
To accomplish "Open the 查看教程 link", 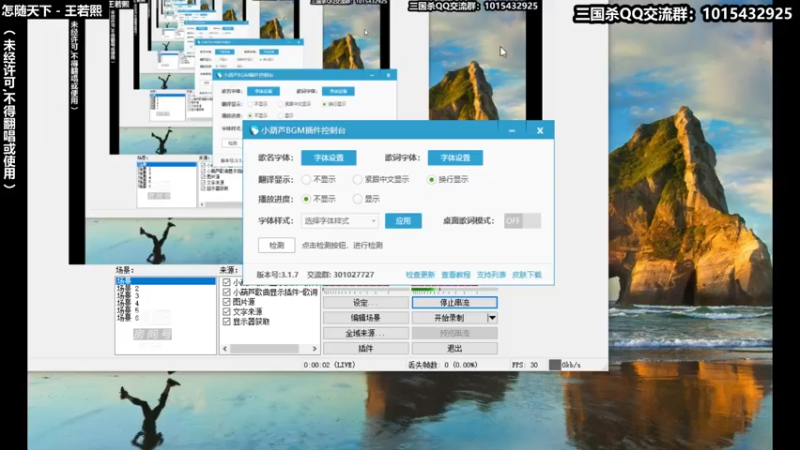I will tap(456, 274).
